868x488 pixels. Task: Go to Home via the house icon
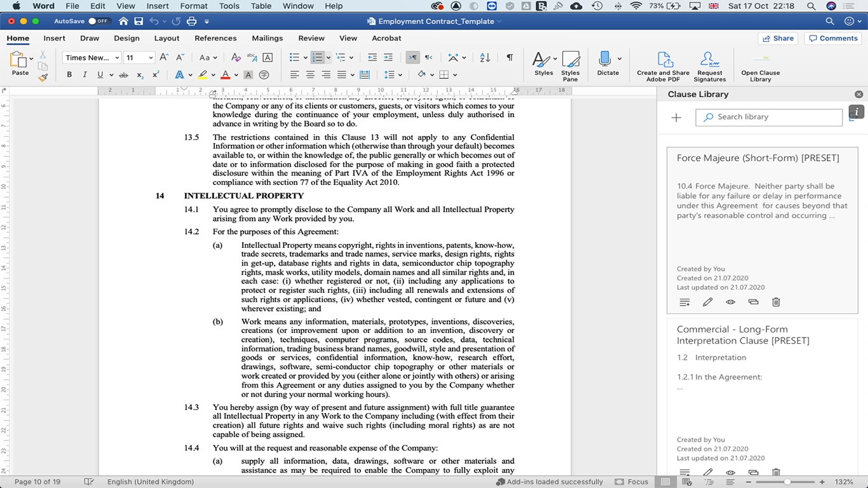coord(123,21)
